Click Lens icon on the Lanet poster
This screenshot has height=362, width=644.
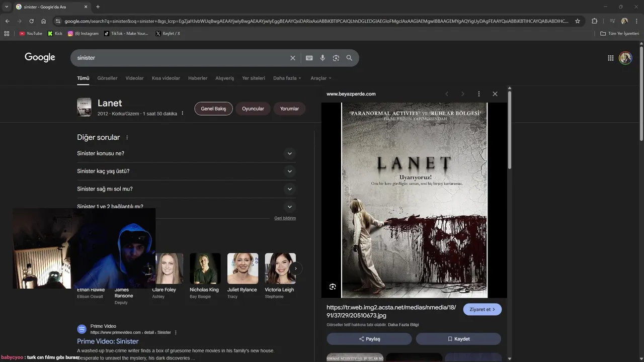tap(333, 287)
